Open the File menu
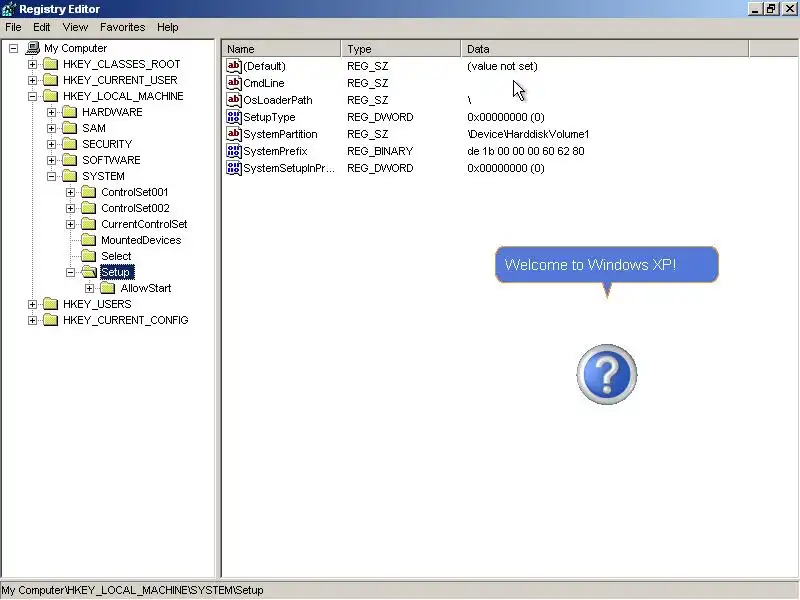The width and height of the screenshot is (800, 600). pos(13,27)
